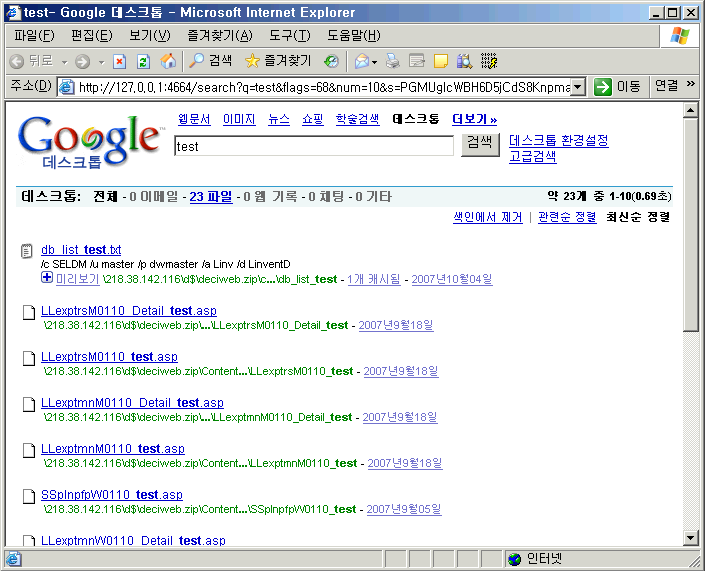Click the Internet zone globe icon
The image size is (705, 571).
click(x=514, y=559)
